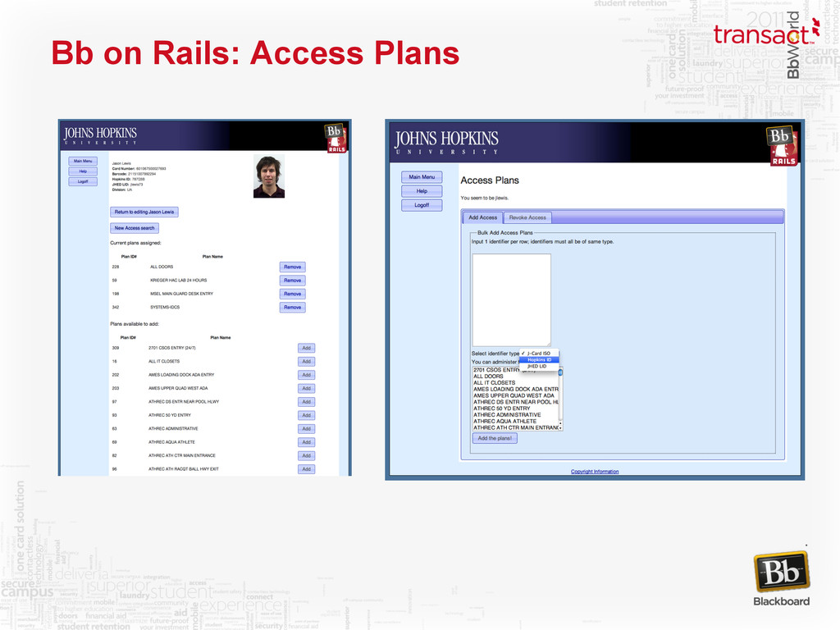This screenshot has height=630, width=840.
Task: Click Johns Hopkins University logo, right window
Action: [447, 142]
